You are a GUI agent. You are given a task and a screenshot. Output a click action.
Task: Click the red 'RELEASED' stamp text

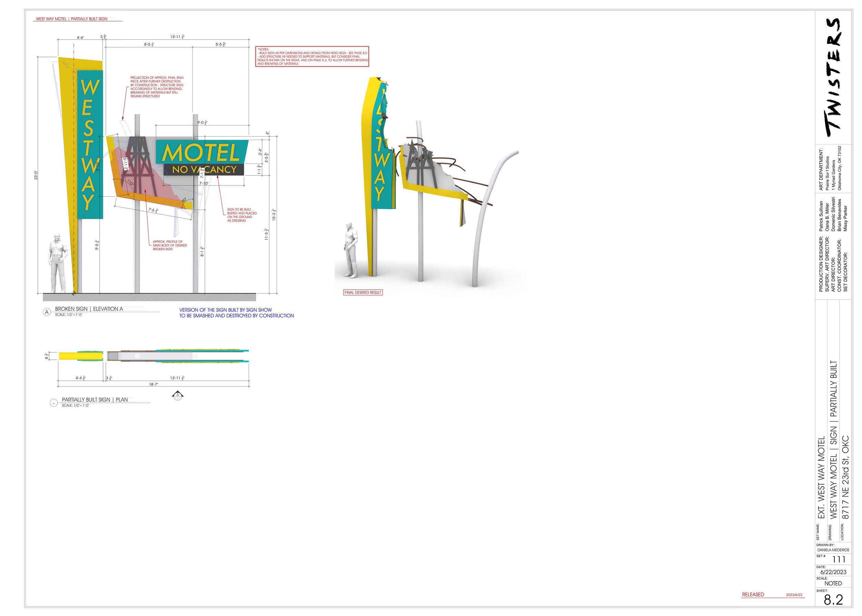(x=753, y=594)
